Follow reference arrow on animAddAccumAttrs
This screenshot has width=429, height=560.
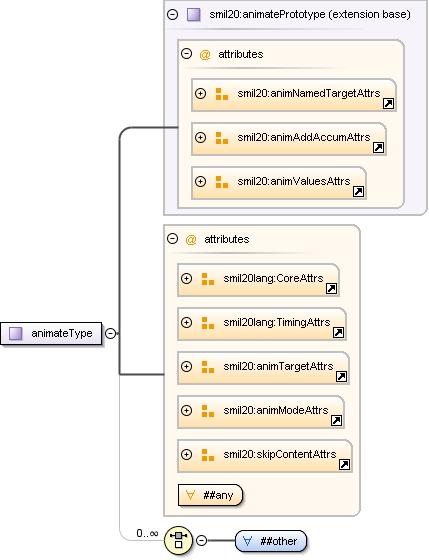coord(378,148)
